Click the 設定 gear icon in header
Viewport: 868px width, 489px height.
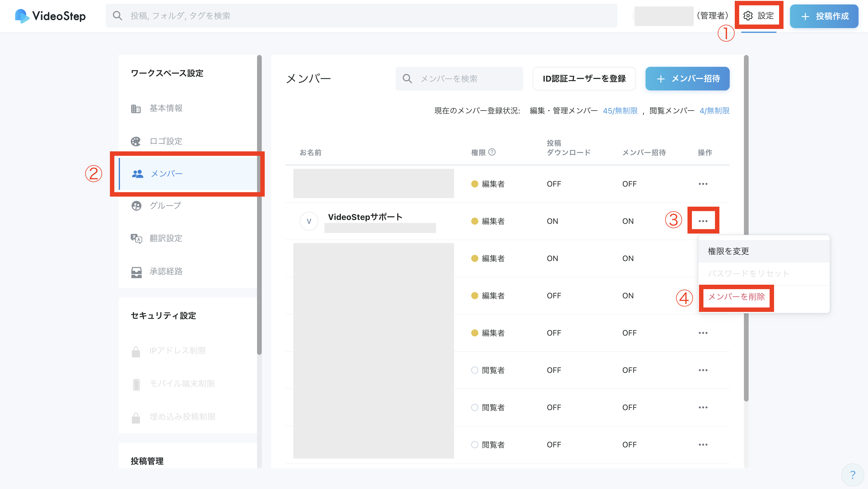(x=748, y=16)
